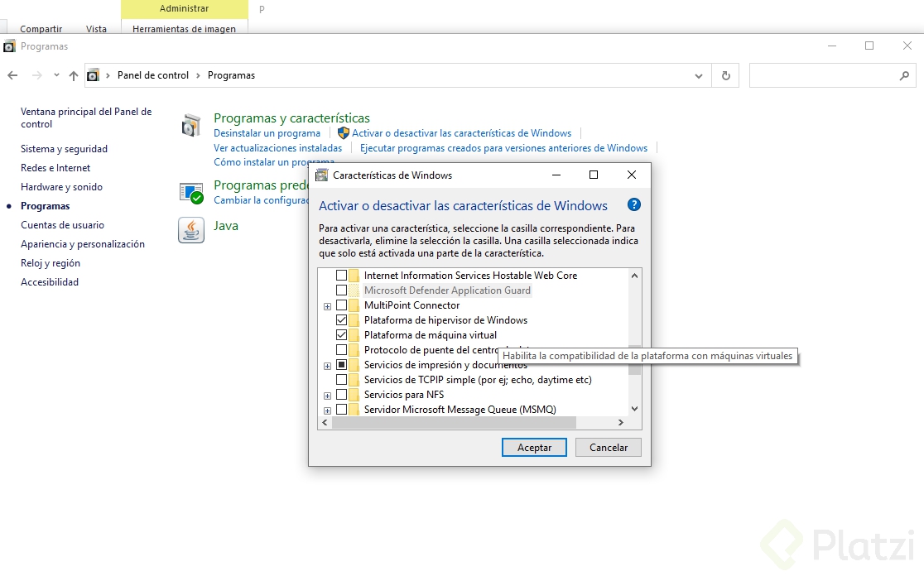Toggle Microsoft Defender Application Guard checkbox

click(341, 290)
